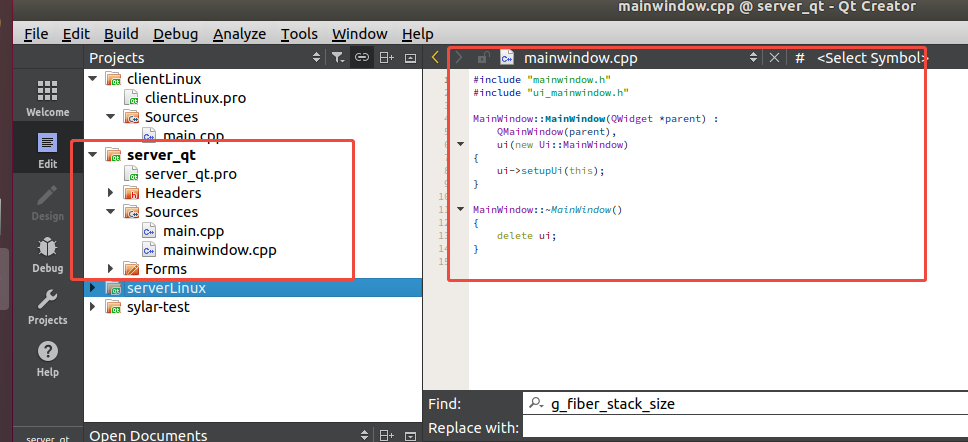Click the filter tree icon in Projects pane

pos(338,57)
